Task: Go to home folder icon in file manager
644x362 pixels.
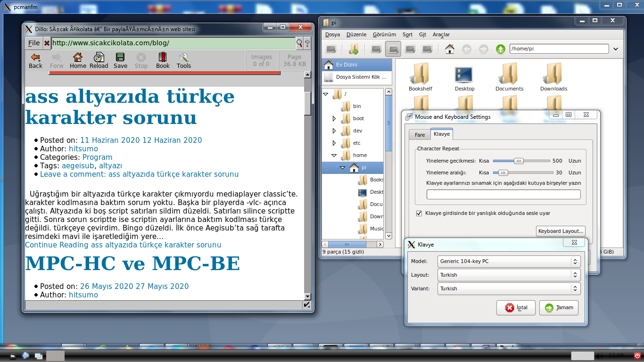Action: coord(450,49)
